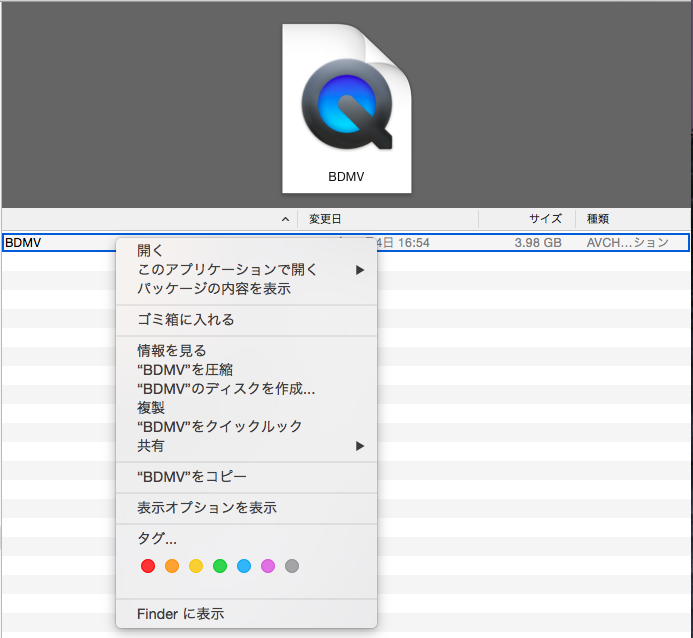Select the green tag color dot

[x=220, y=566]
